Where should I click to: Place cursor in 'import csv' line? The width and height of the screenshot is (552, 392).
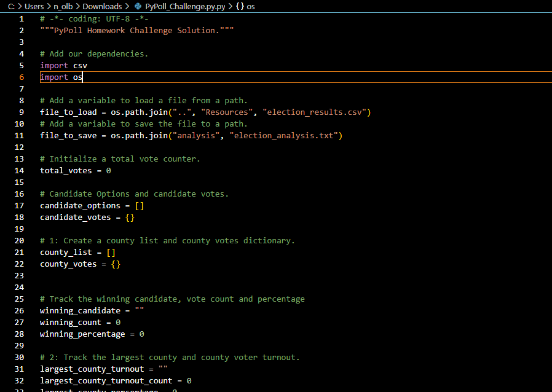pyautogui.click(x=64, y=66)
